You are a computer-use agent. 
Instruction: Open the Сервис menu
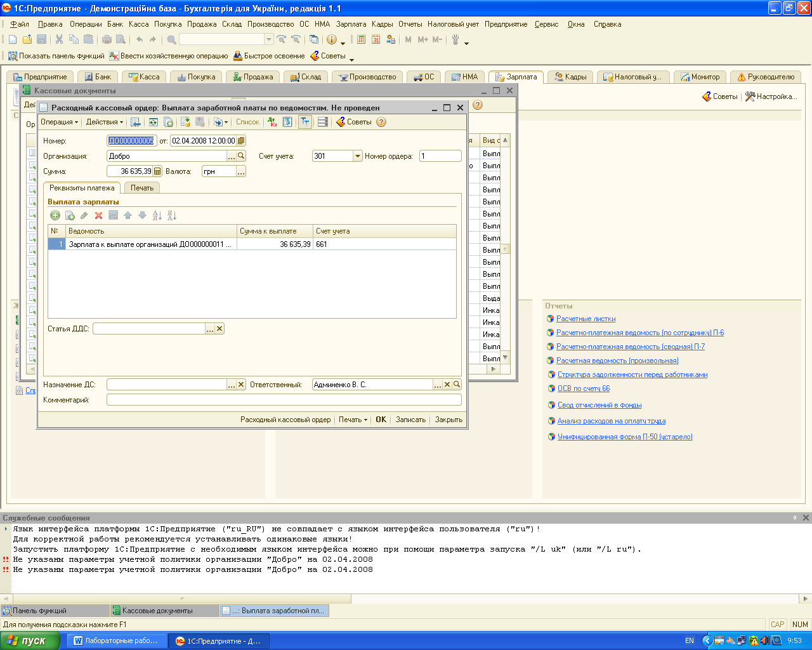point(546,24)
